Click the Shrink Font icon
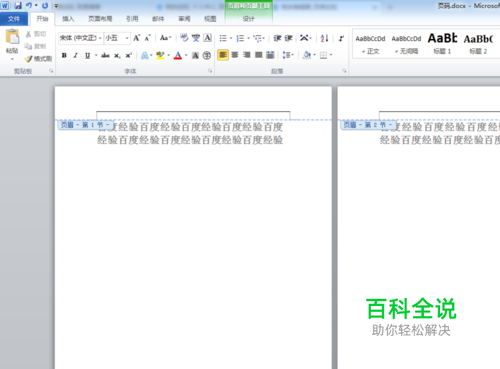 [x=148, y=38]
